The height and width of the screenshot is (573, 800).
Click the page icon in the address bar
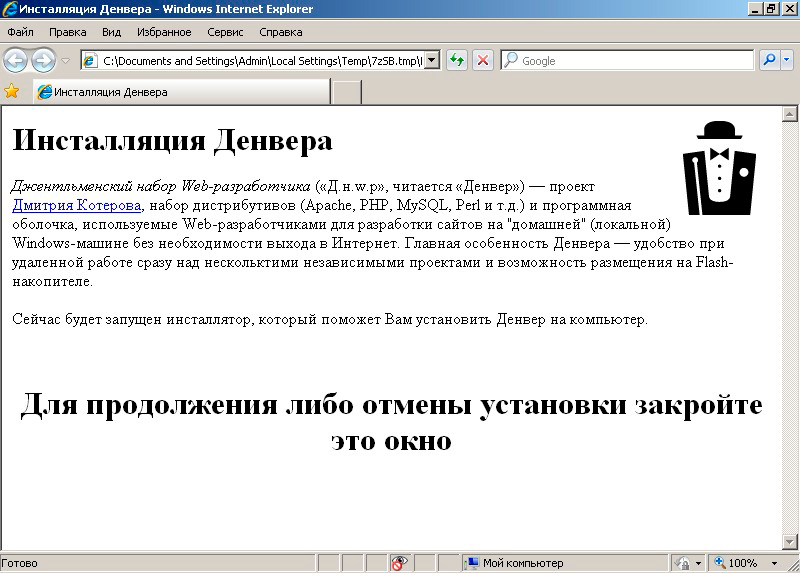tap(90, 61)
